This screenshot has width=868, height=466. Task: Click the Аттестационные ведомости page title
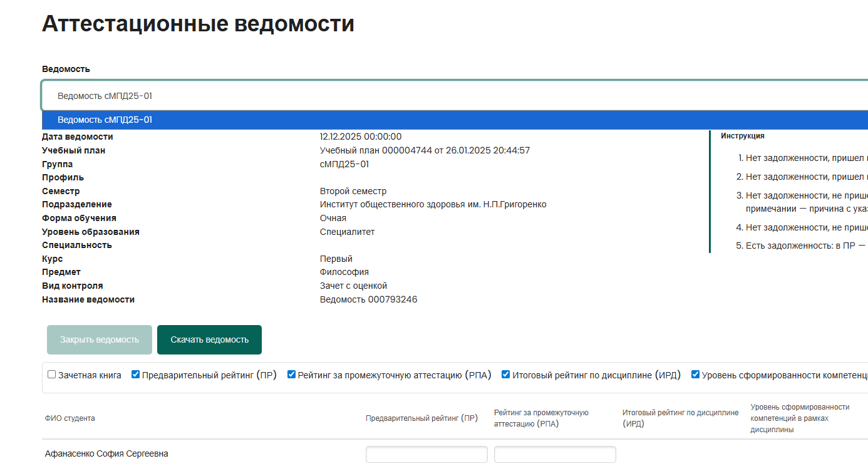[x=198, y=24]
